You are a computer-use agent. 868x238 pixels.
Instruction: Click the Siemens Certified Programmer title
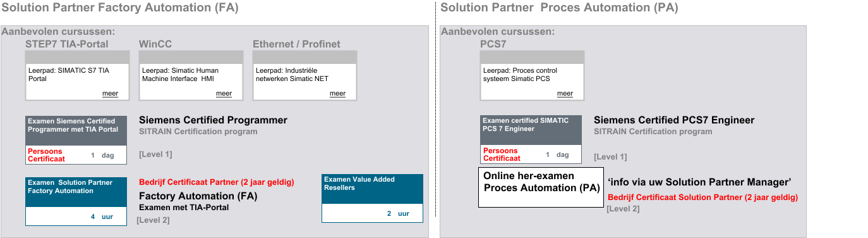point(213,120)
